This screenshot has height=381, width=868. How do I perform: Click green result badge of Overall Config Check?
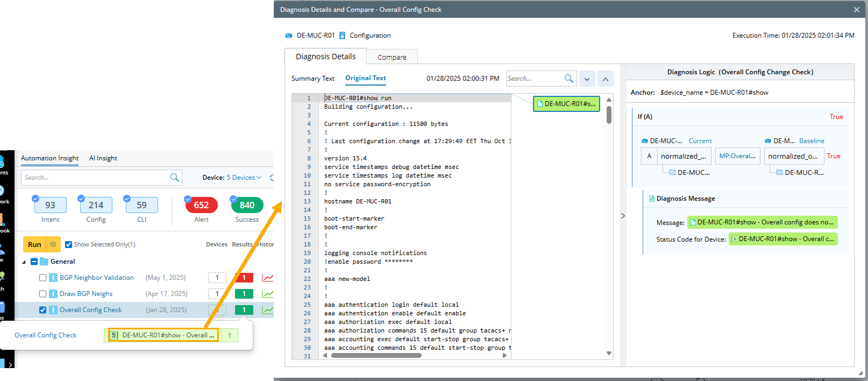point(244,310)
